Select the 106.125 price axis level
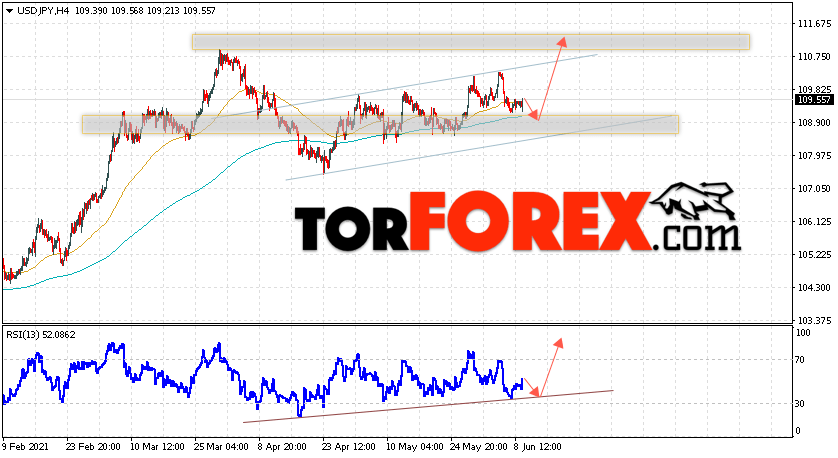This screenshot has height=458, width=838. (x=814, y=222)
